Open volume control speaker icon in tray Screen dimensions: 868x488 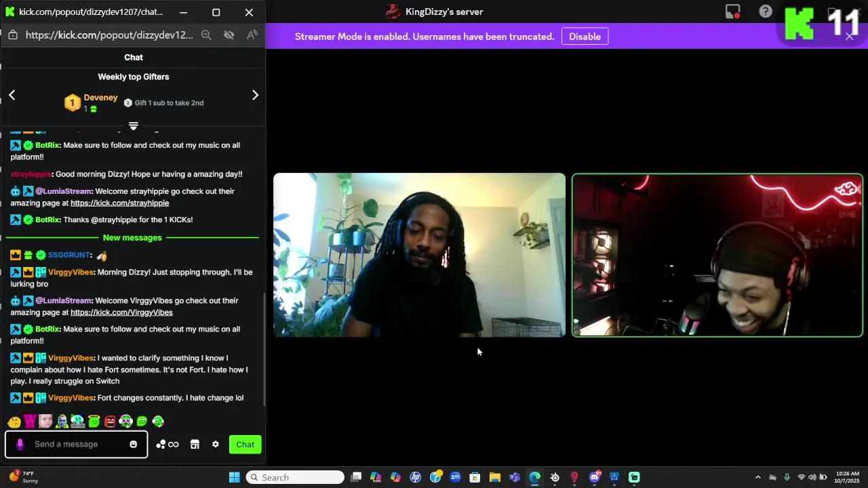pos(812,477)
